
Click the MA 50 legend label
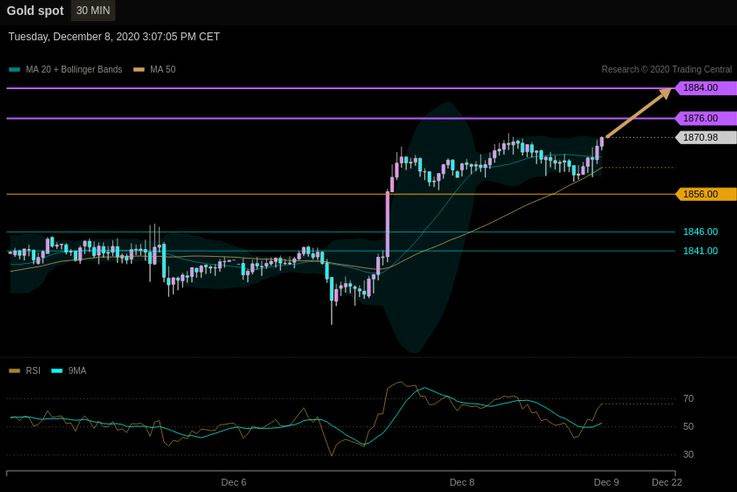tap(163, 70)
